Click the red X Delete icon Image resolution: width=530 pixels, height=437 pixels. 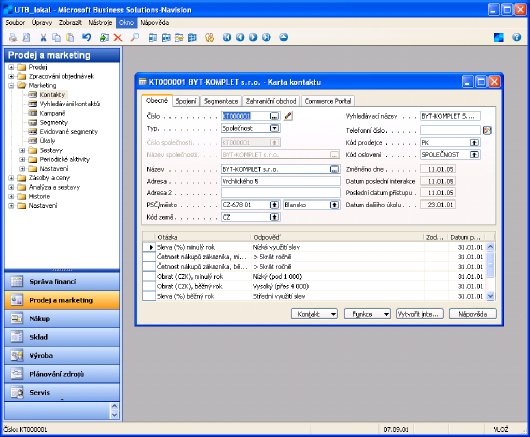(x=118, y=38)
